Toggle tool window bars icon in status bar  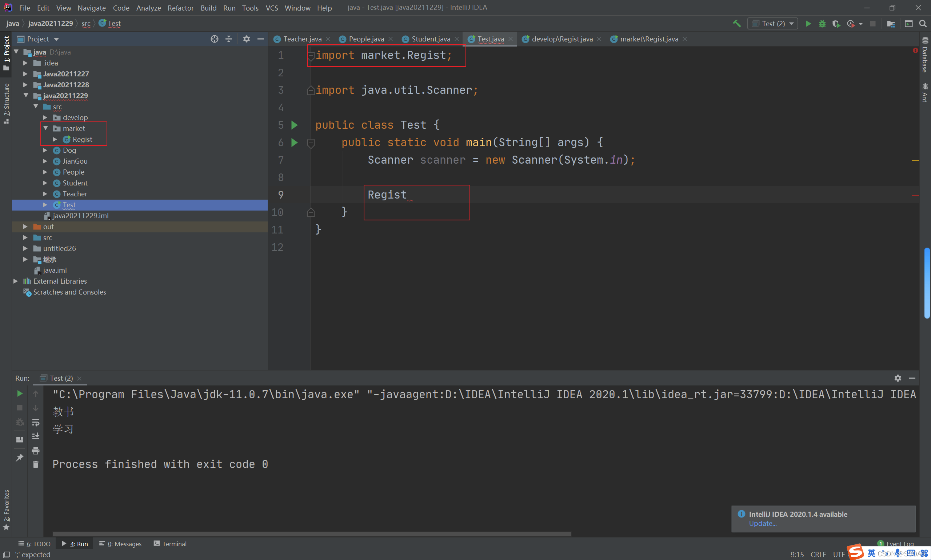coord(7,554)
